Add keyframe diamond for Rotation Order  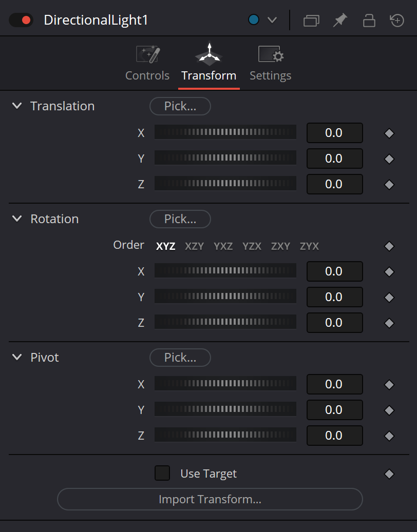click(x=389, y=246)
